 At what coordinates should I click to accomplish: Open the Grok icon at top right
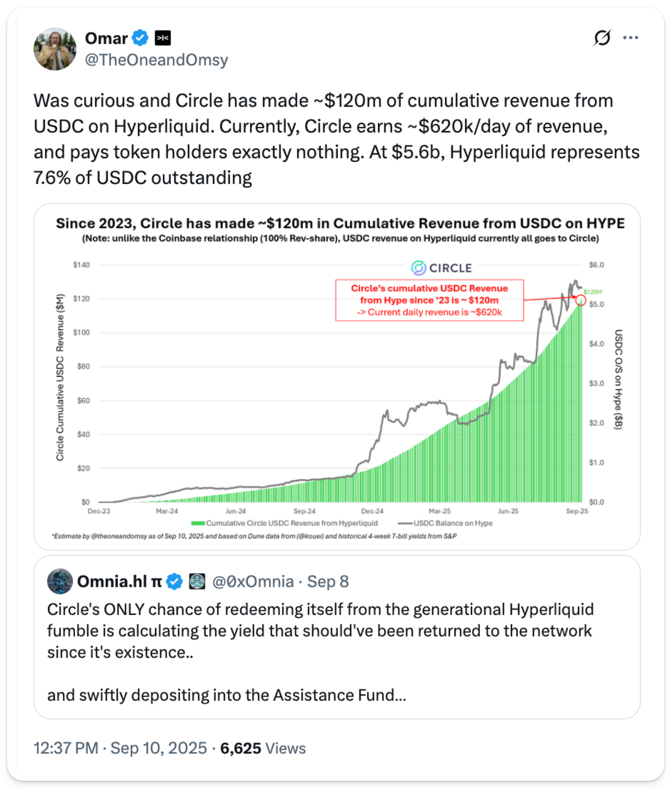602,38
